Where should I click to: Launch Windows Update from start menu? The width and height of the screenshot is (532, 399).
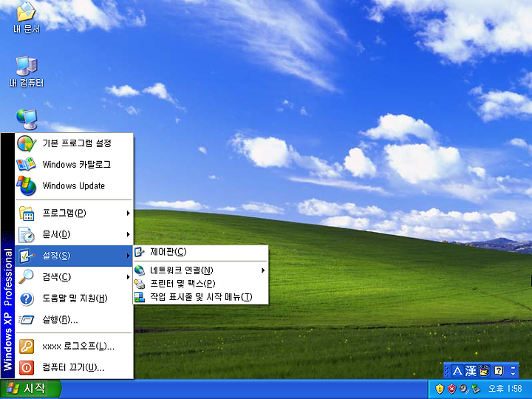pos(74,186)
